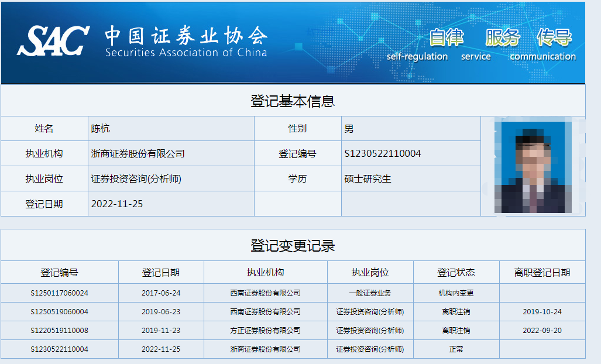Select 浙商证券股份有限公司 in basic info
The width and height of the screenshot is (601, 364).
click(x=138, y=154)
